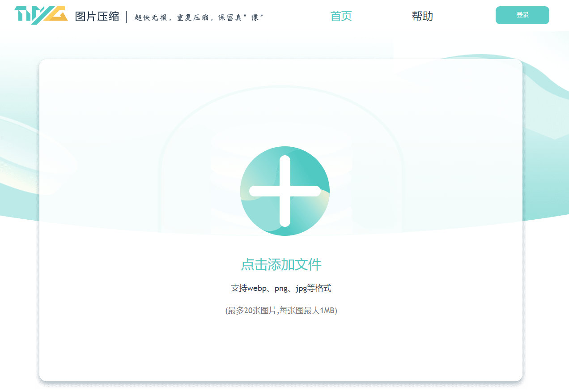Click the 登录 button
This screenshot has height=392, width=569.
522,15
